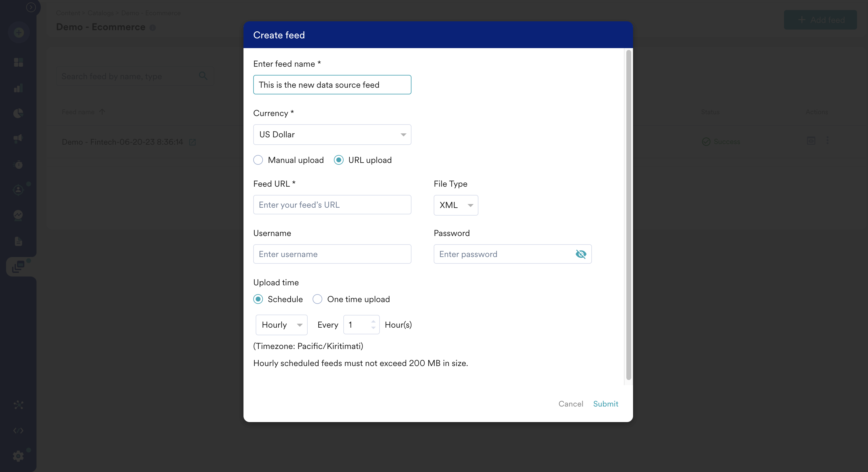Open the settings gear icon
The width and height of the screenshot is (868, 472).
19,456
